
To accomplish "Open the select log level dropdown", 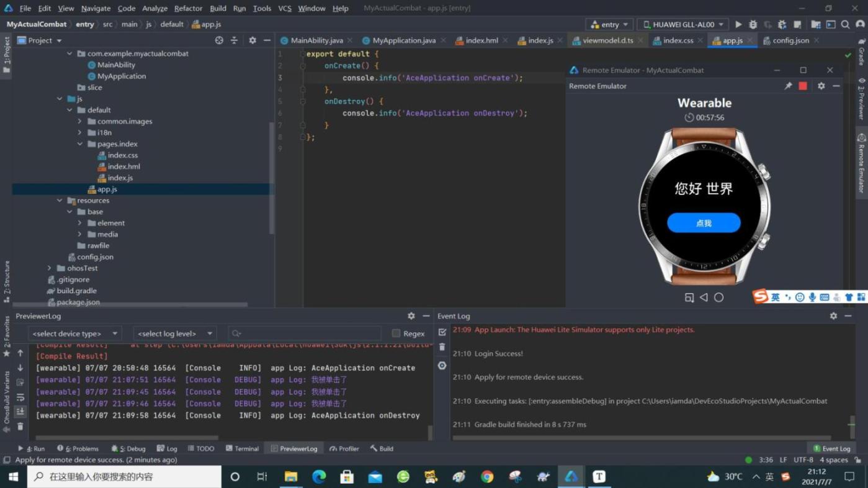I will pyautogui.click(x=175, y=333).
